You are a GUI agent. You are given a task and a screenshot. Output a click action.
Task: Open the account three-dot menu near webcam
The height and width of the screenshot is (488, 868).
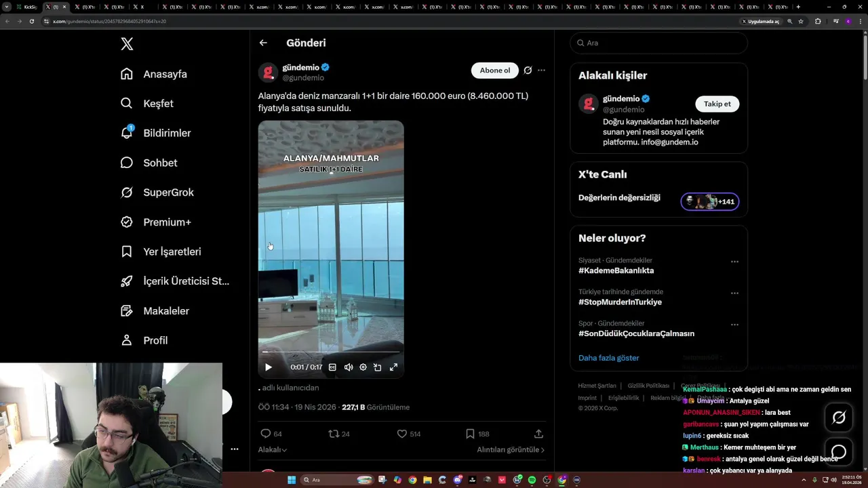(x=234, y=449)
